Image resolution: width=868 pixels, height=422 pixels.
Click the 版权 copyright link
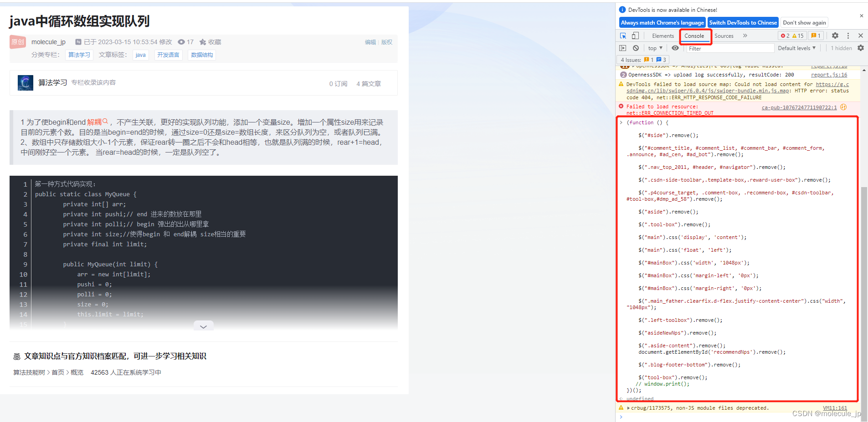pos(387,42)
